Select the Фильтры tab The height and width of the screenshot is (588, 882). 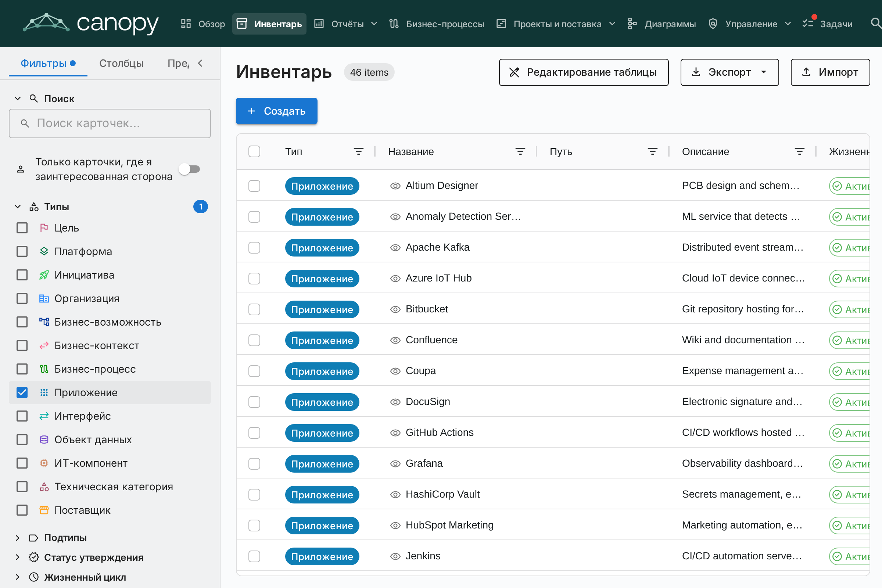tap(48, 63)
